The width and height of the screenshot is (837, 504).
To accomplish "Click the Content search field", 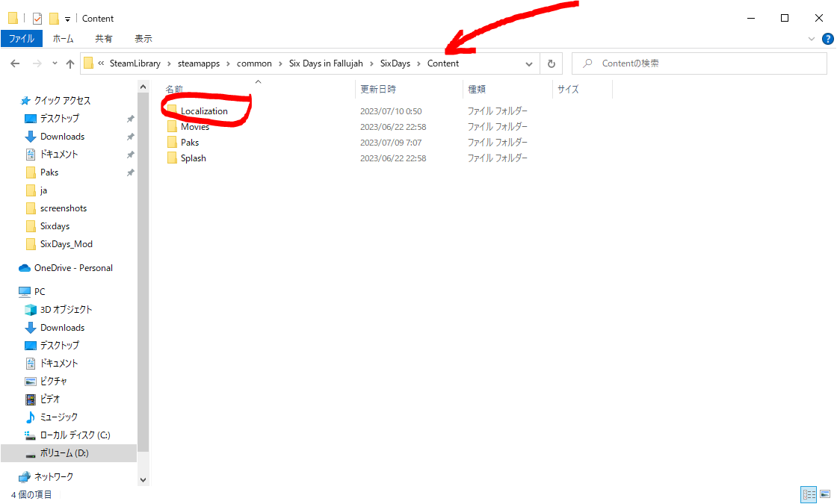I will [699, 63].
